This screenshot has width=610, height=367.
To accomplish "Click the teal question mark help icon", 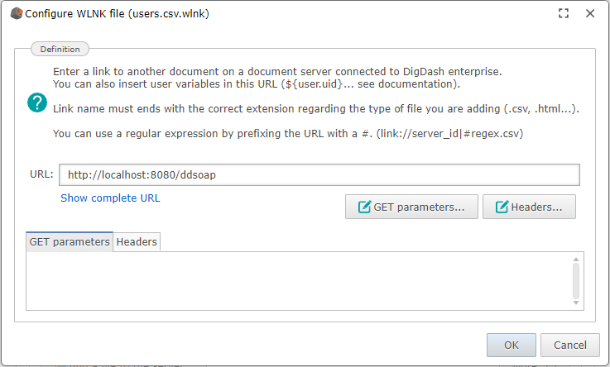I will [x=37, y=102].
